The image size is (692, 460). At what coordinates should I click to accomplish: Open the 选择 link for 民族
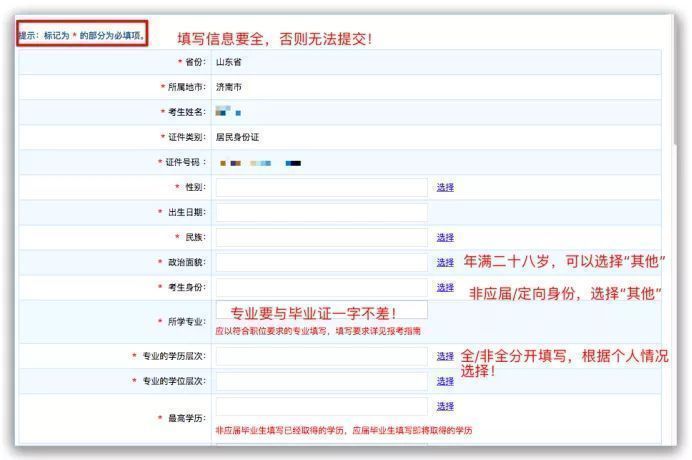point(445,238)
